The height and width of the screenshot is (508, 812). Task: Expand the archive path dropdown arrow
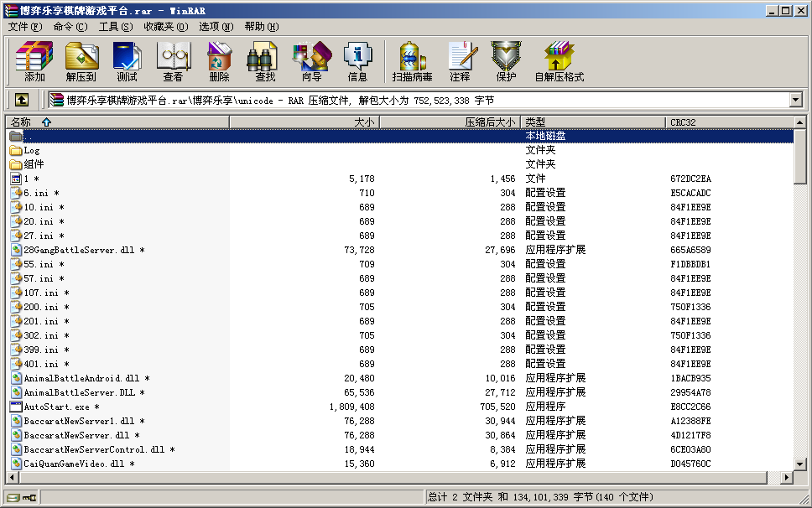pos(796,101)
